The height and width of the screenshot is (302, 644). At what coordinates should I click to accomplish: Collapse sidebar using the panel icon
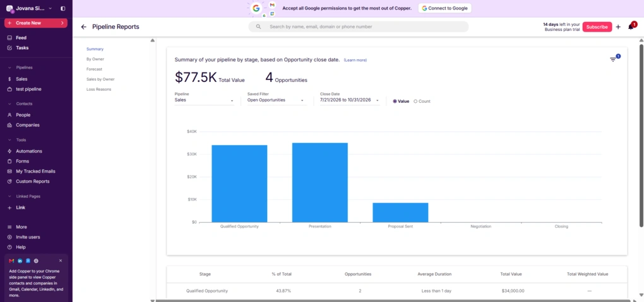[x=63, y=8]
